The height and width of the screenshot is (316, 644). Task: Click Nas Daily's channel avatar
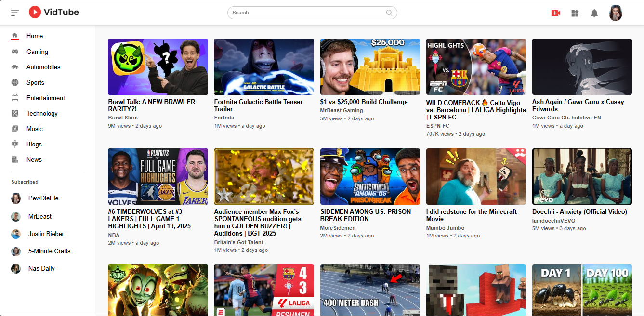[16, 269]
